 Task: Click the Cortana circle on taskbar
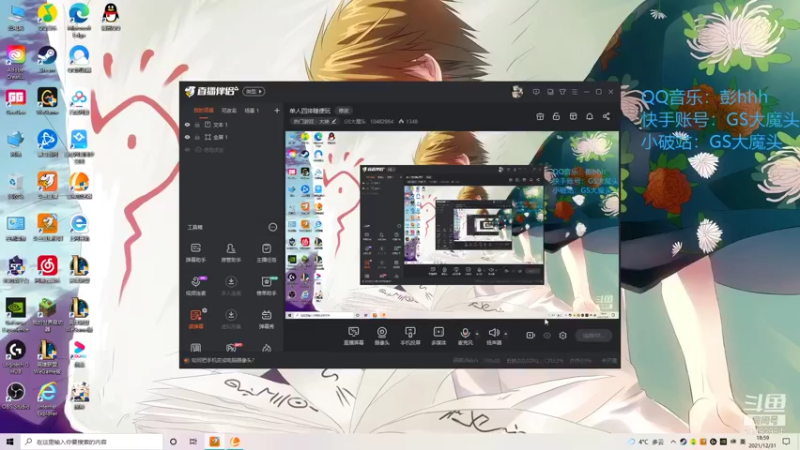pyautogui.click(x=173, y=441)
